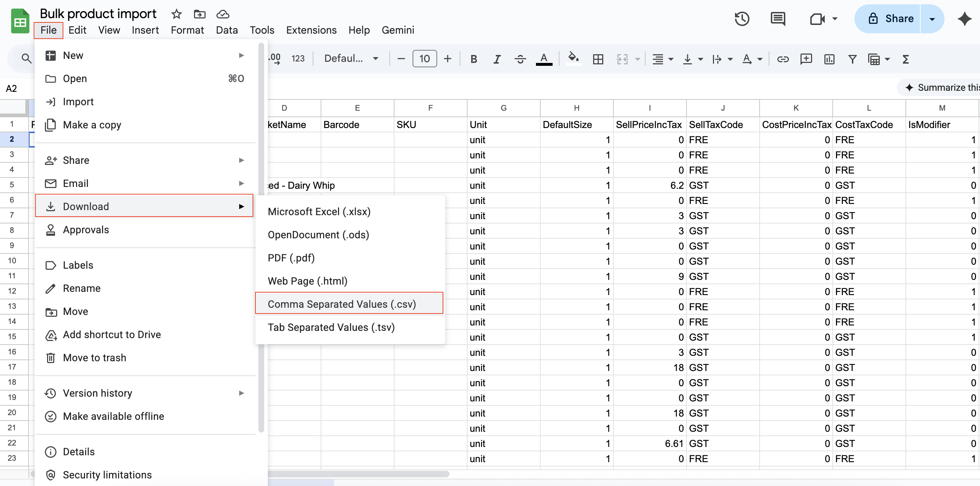Screen dimensions: 980x486
Task: Create a filter with the funnel icon
Action: [852, 59]
